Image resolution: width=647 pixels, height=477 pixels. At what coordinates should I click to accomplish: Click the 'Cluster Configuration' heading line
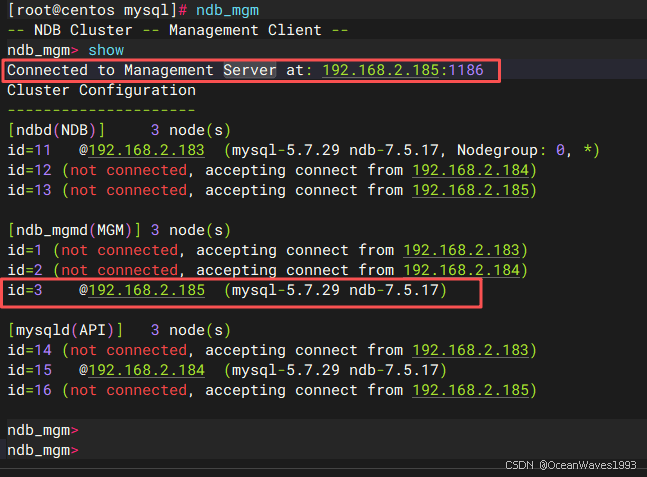click(x=102, y=90)
